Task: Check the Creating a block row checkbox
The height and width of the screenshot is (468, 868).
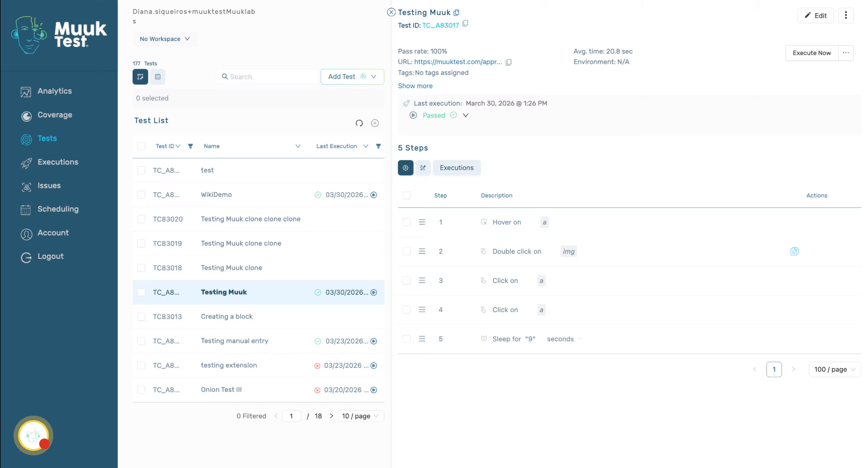Action: pyautogui.click(x=141, y=317)
